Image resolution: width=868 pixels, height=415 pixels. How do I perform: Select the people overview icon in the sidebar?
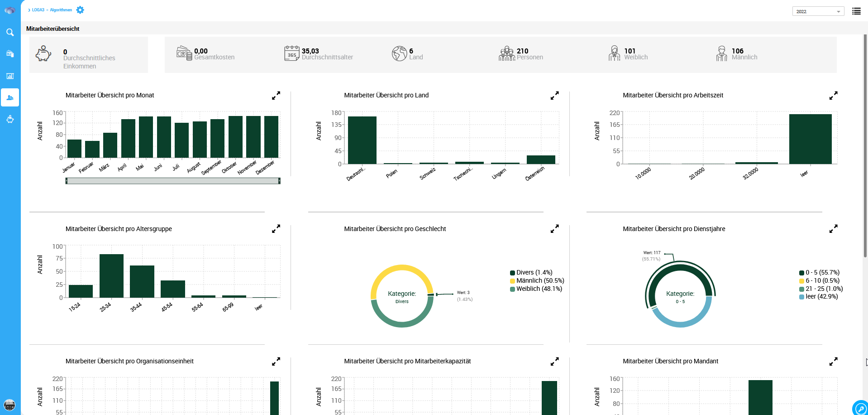tap(10, 97)
